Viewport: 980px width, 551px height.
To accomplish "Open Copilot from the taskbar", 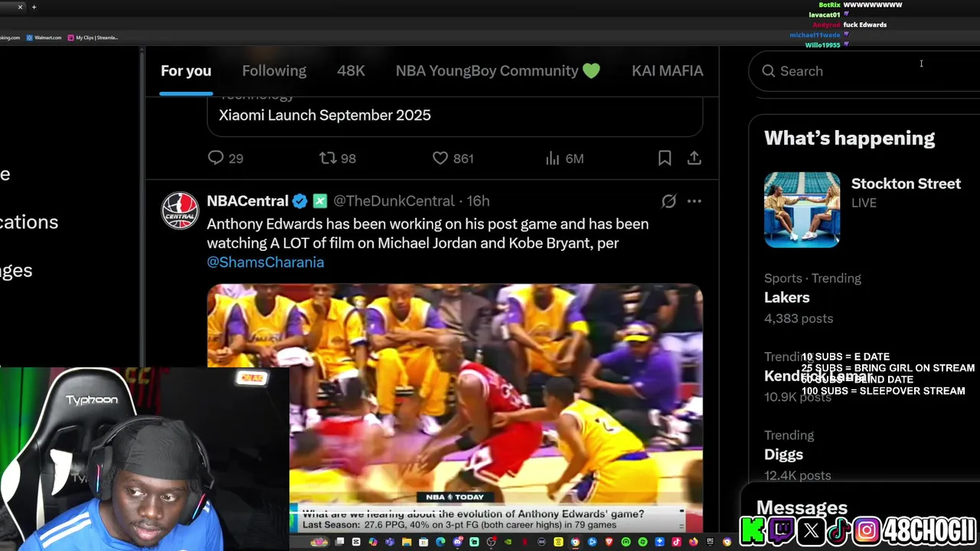I will [372, 542].
